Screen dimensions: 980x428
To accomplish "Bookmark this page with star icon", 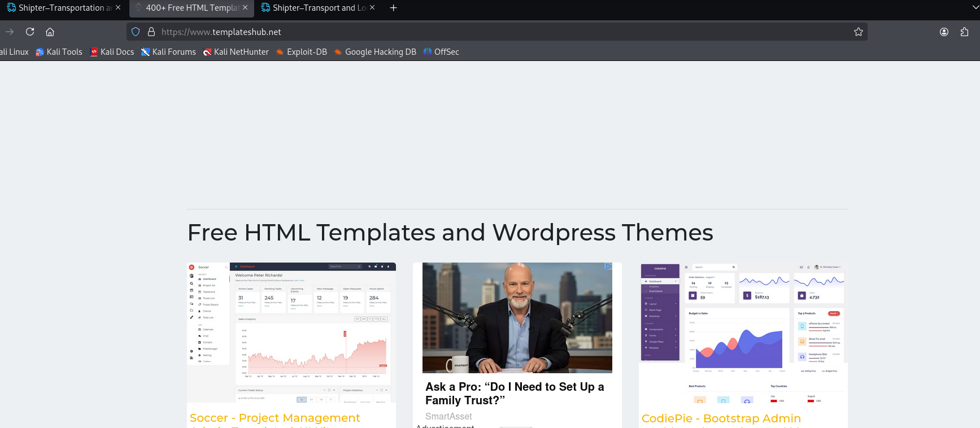I will click(858, 32).
